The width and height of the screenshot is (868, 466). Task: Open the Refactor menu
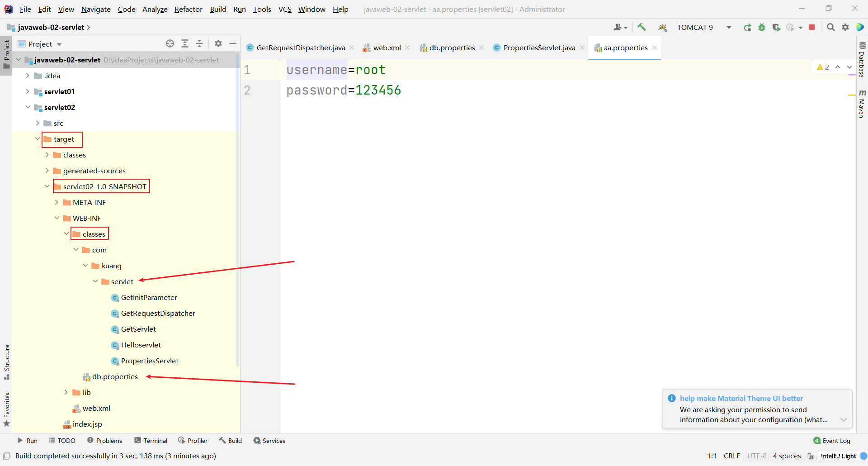(189, 9)
